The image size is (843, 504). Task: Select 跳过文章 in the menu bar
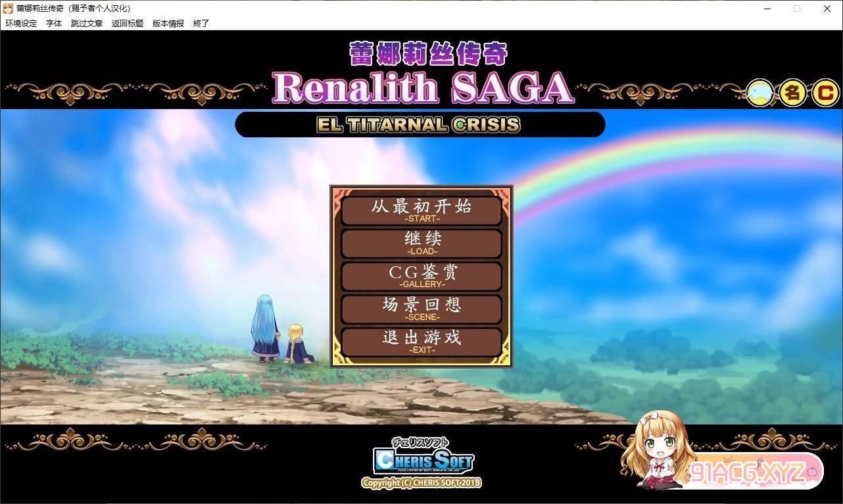[87, 23]
